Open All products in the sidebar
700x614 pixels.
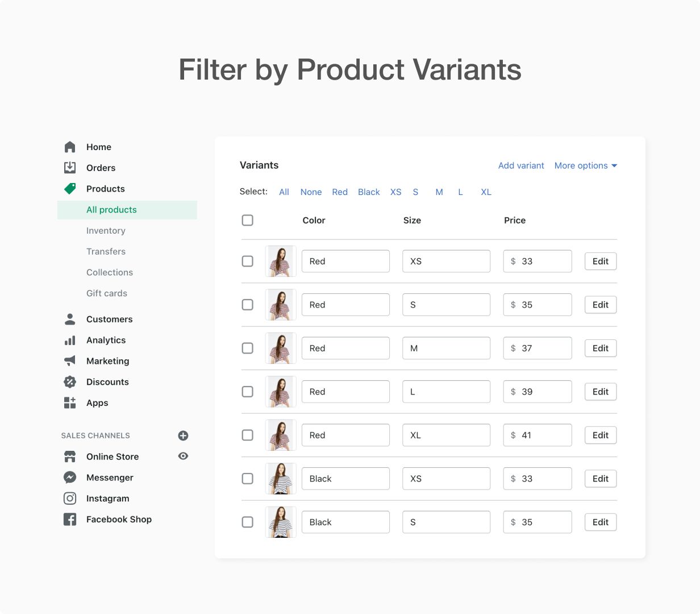pos(111,210)
